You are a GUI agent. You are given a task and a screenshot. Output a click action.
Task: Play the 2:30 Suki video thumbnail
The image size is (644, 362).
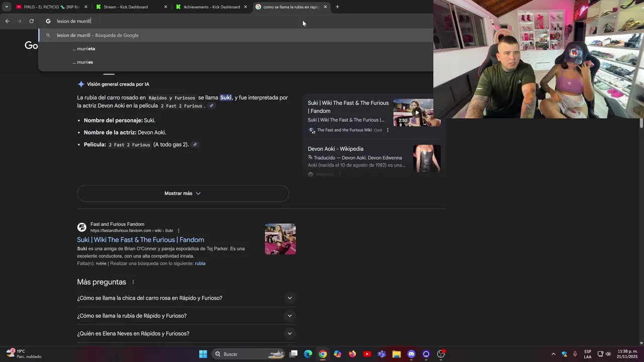tap(417, 113)
